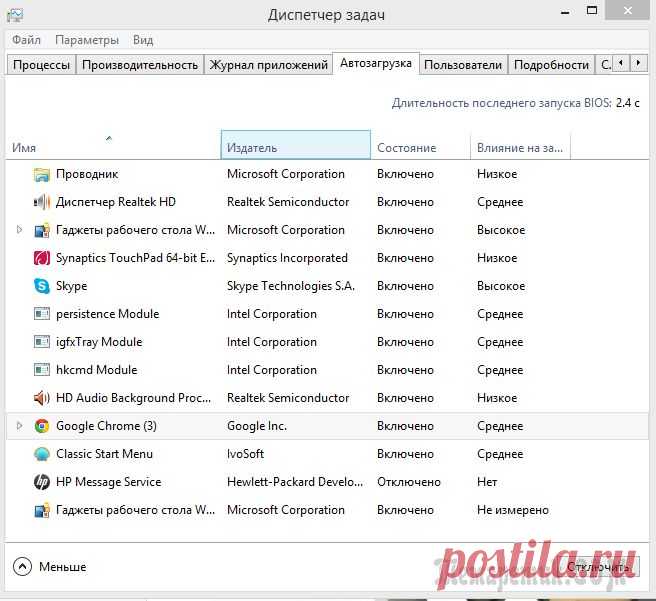This screenshot has height=601, width=656.
Task: Click the gadgets icon in the Не измерено row
Action: click(42, 510)
